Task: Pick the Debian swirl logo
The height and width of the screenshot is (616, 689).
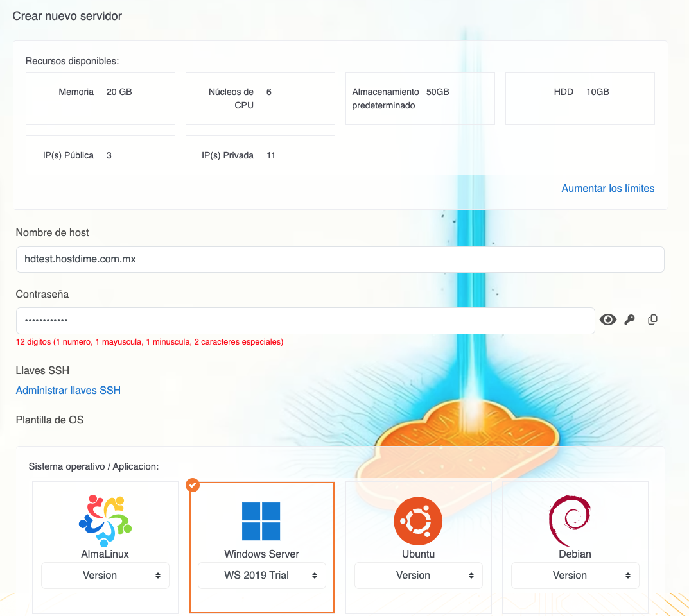Action: point(570,520)
